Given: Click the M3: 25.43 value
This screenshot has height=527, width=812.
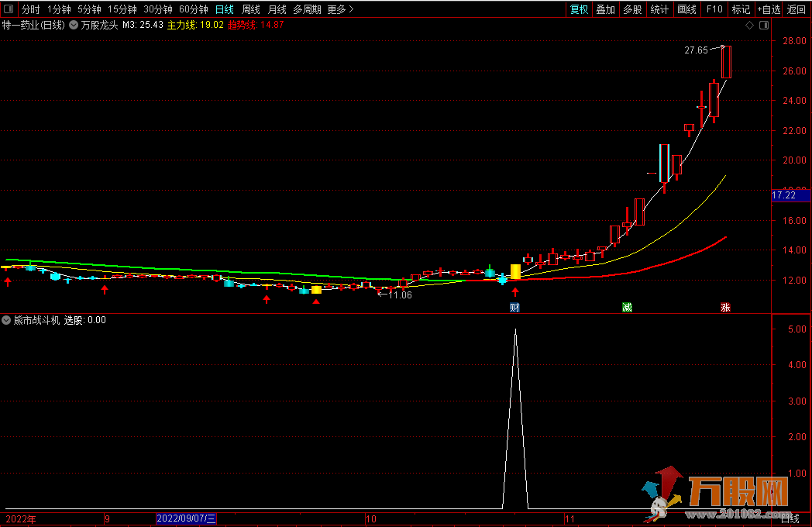Looking at the screenshot, I should pyautogui.click(x=143, y=25).
